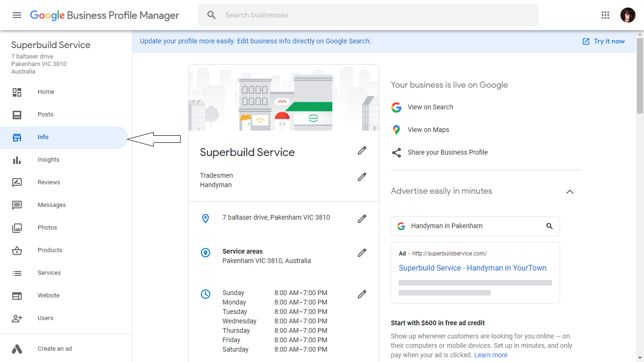
Task: Open the Products section
Action: point(50,250)
